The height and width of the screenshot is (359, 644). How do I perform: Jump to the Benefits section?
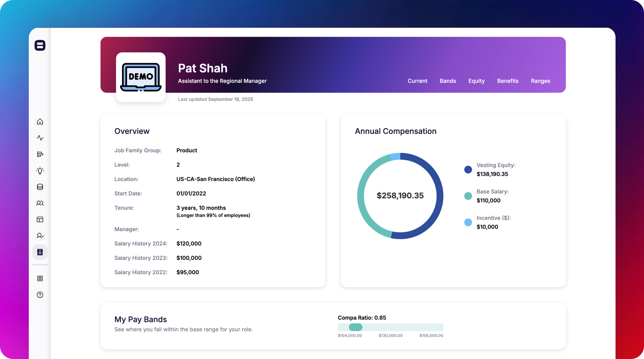[508, 81]
